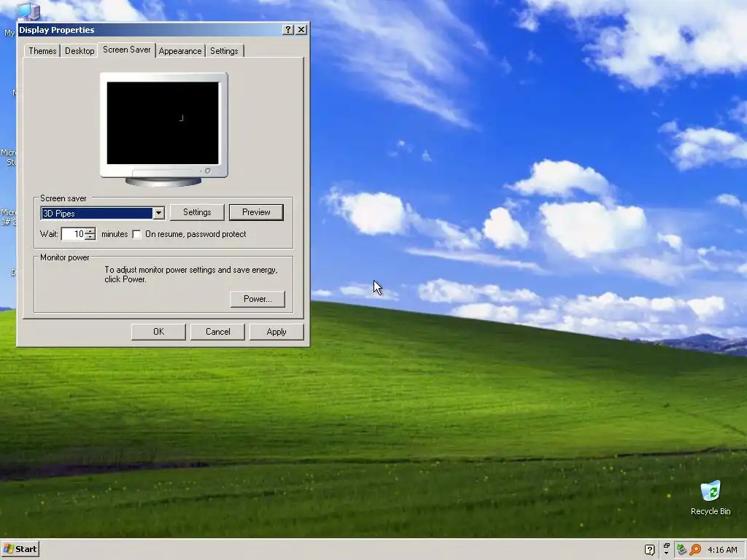Click the Wait minutes input field
The image size is (747, 560).
click(x=74, y=234)
